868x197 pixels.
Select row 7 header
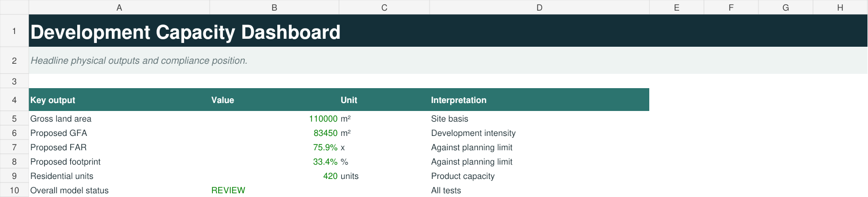pyautogui.click(x=14, y=147)
